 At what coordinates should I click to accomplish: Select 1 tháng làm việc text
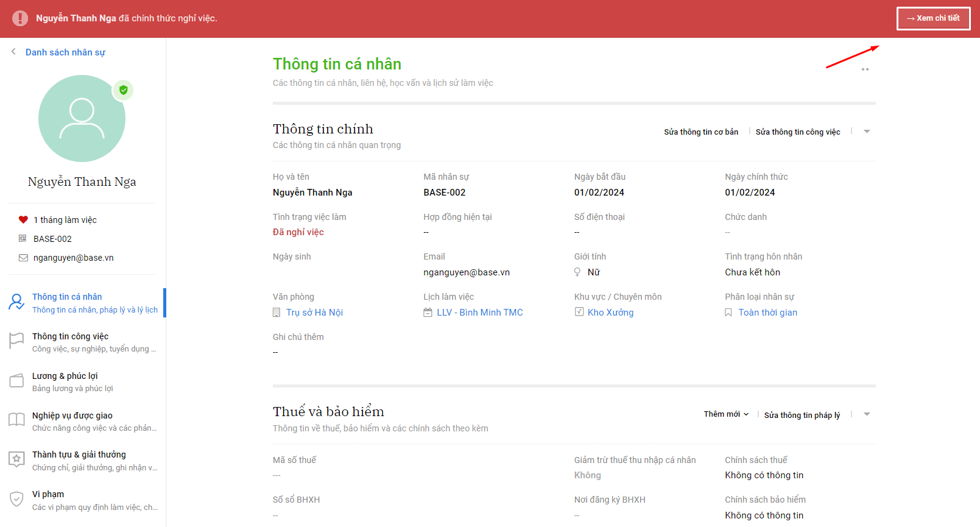point(65,220)
